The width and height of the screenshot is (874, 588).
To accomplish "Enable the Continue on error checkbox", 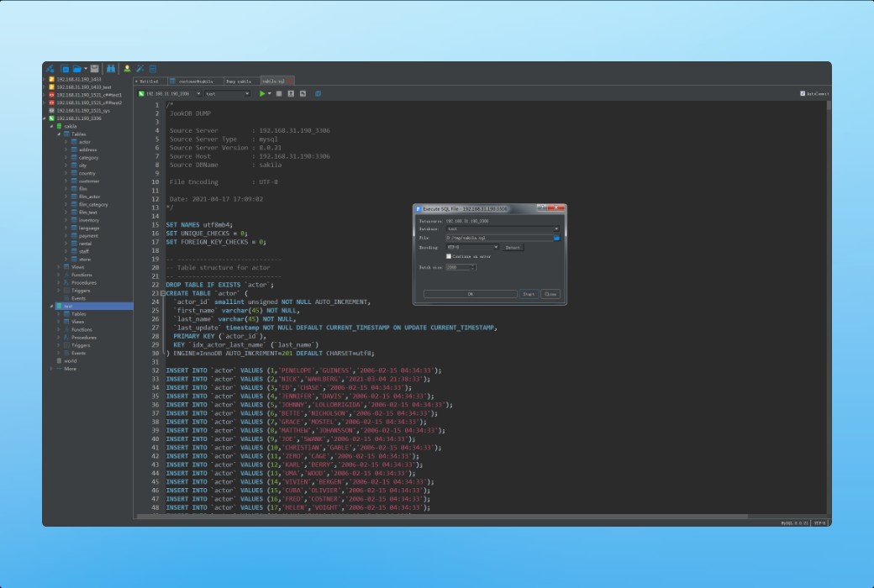I will 449,256.
